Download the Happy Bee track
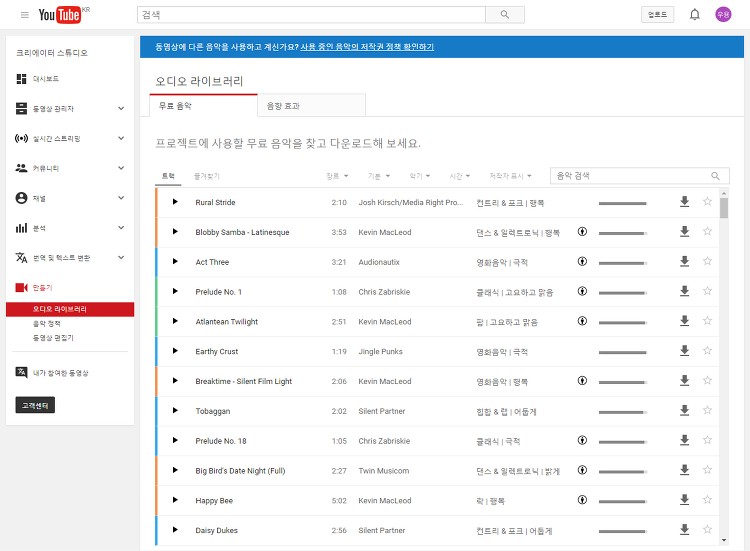Screen dimensions: 750x551 tap(684, 500)
